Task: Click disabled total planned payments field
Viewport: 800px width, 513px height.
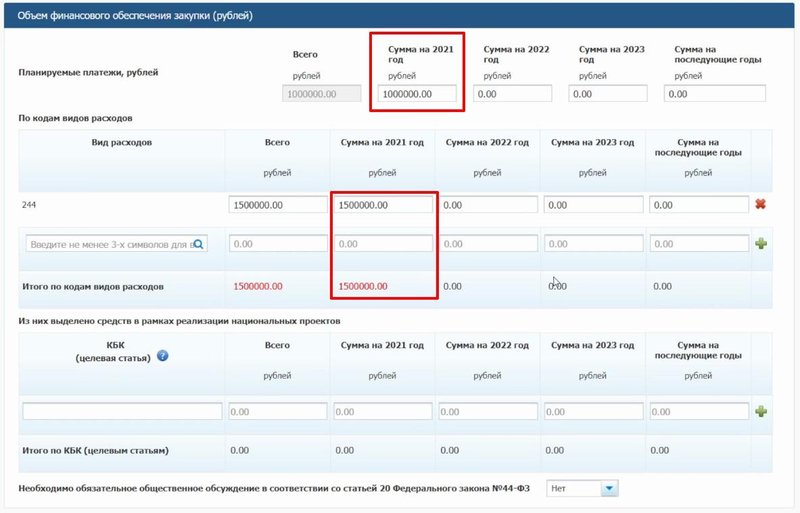Action: coord(323,94)
